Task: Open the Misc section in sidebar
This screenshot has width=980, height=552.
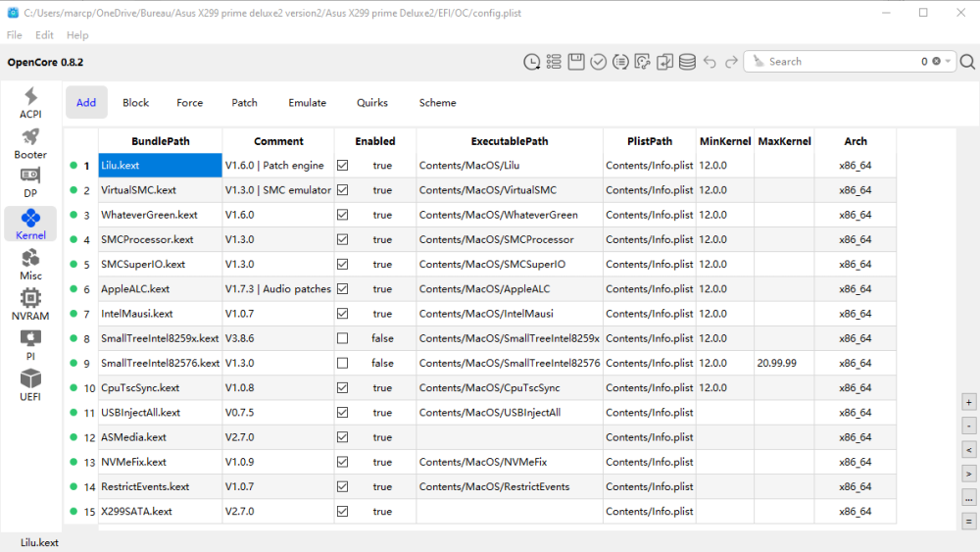Action: click(30, 265)
